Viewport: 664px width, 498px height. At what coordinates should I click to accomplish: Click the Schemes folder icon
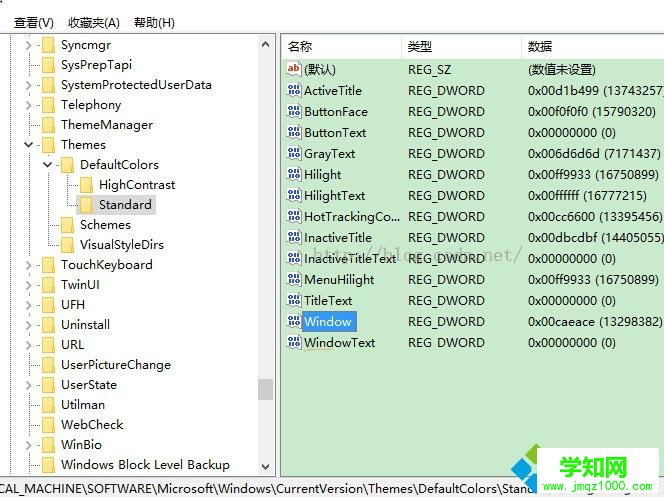point(67,225)
